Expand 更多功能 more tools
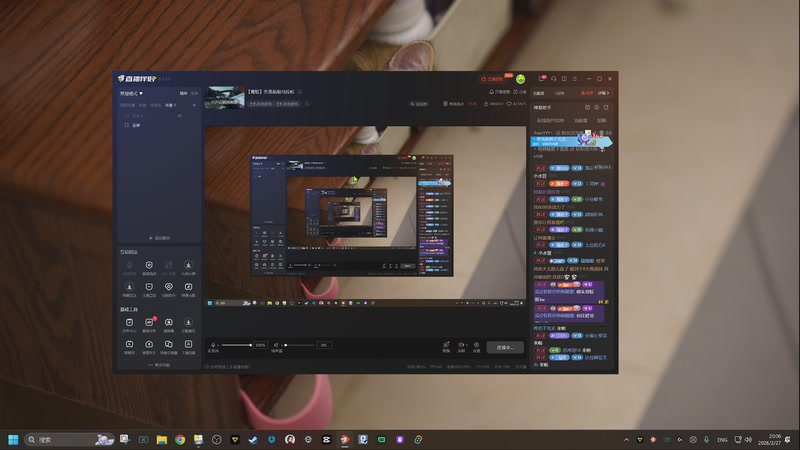Image resolution: width=800 pixels, height=450 pixels. coord(160,365)
